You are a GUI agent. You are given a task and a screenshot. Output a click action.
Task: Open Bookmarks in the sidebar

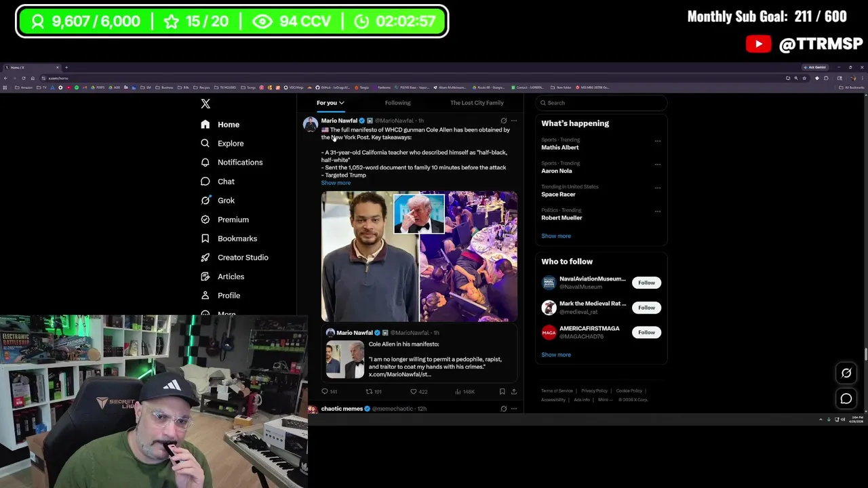pos(229,239)
